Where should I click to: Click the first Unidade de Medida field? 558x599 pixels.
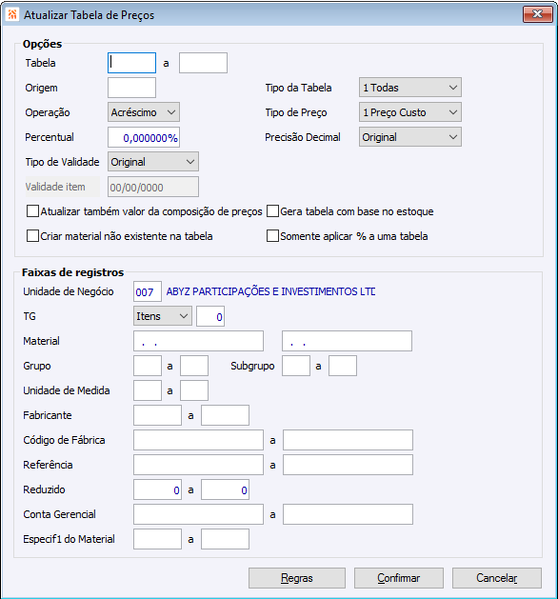147,390
